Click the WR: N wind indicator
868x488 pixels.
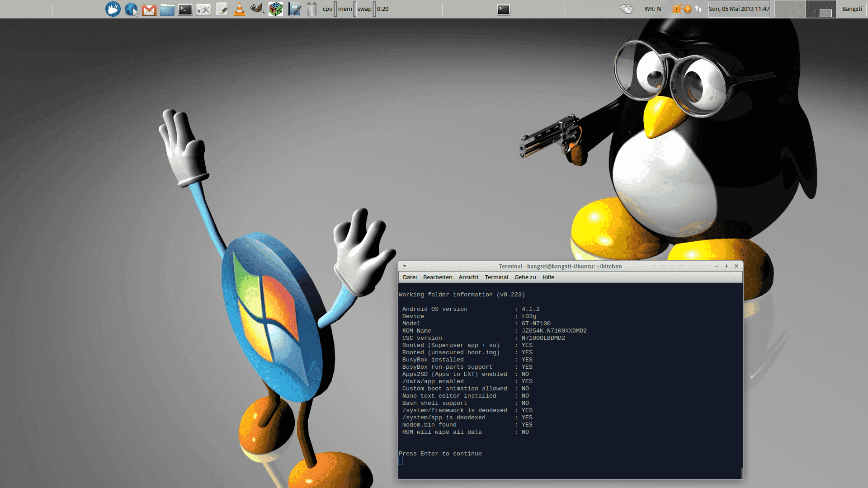click(653, 9)
